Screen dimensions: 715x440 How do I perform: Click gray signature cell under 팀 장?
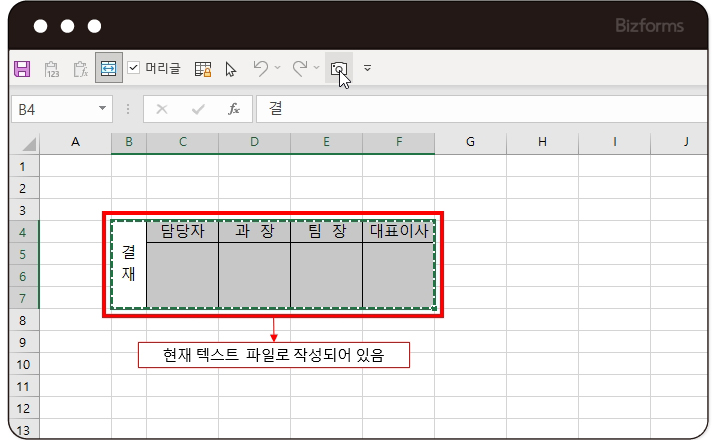326,275
